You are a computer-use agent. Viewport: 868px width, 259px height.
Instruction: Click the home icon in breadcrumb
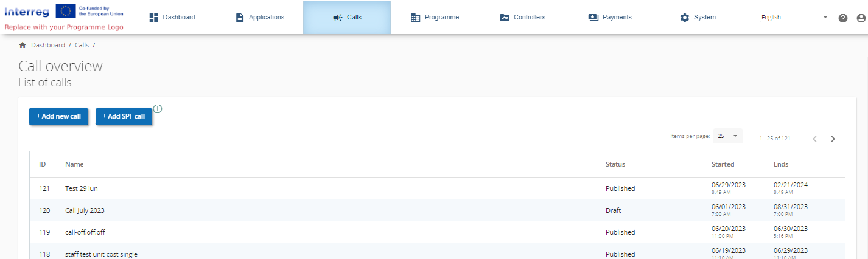point(23,45)
